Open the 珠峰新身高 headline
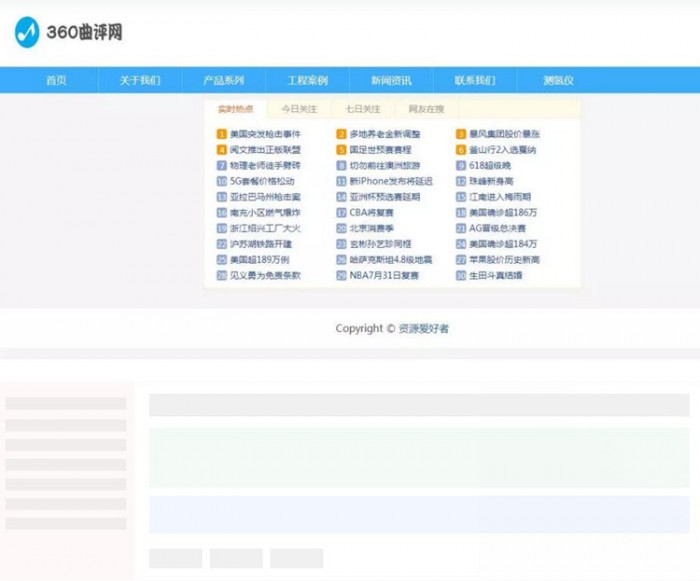This screenshot has width=700, height=581. (x=491, y=181)
